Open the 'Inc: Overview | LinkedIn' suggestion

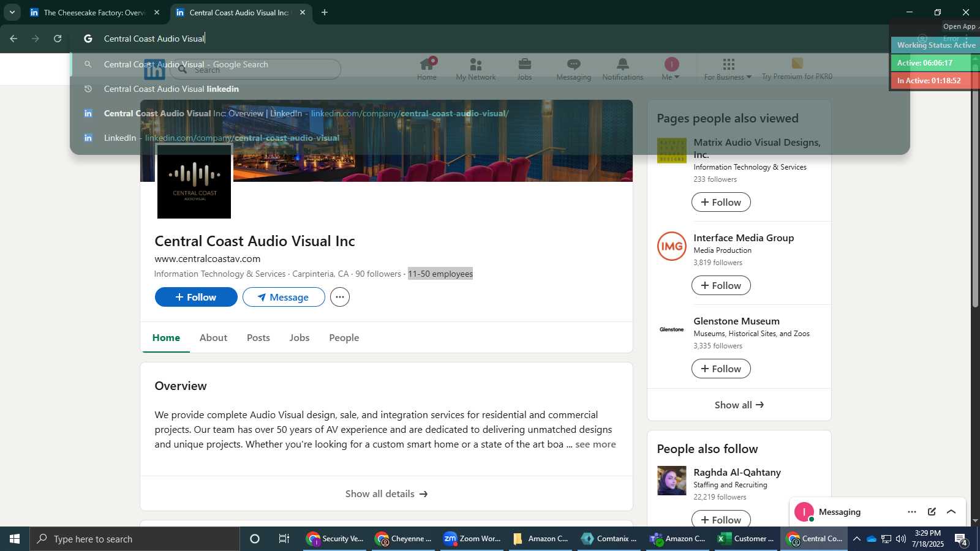click(490, 113)
